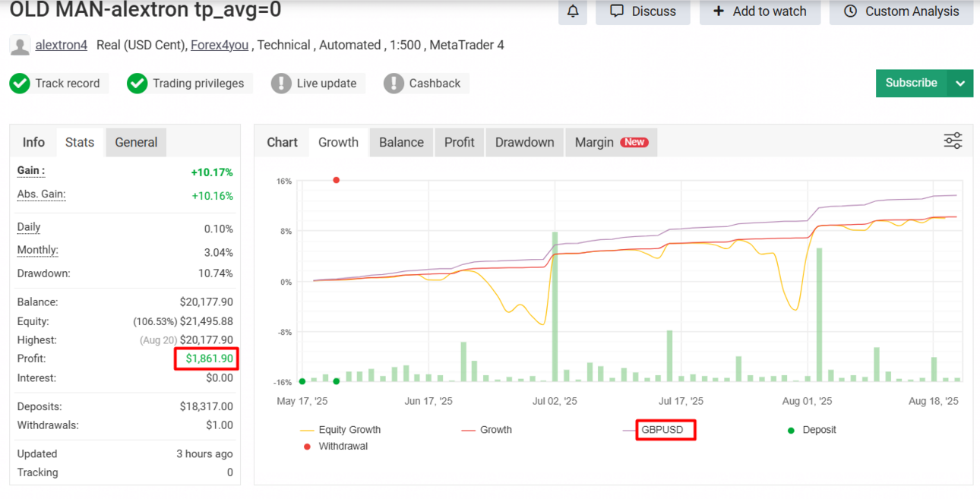Open chart settings sliders icon
This screenshot has width=980, height=499.
coord(953,141)
